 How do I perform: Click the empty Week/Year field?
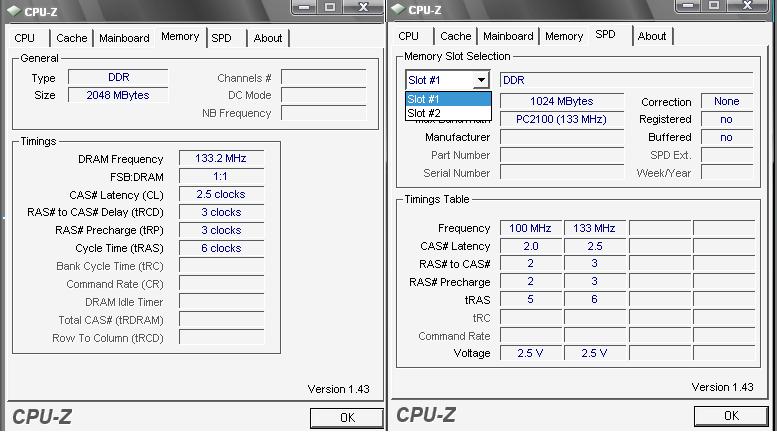[x=727, y=173]
